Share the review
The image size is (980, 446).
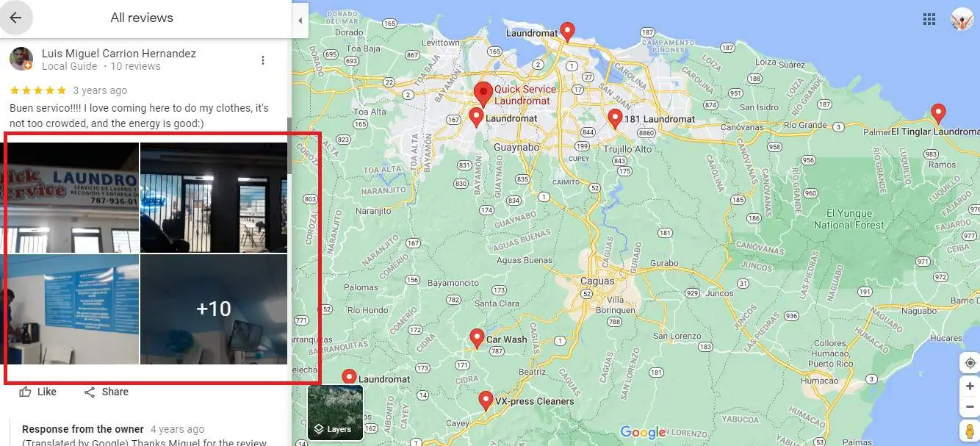coord(107,392)
